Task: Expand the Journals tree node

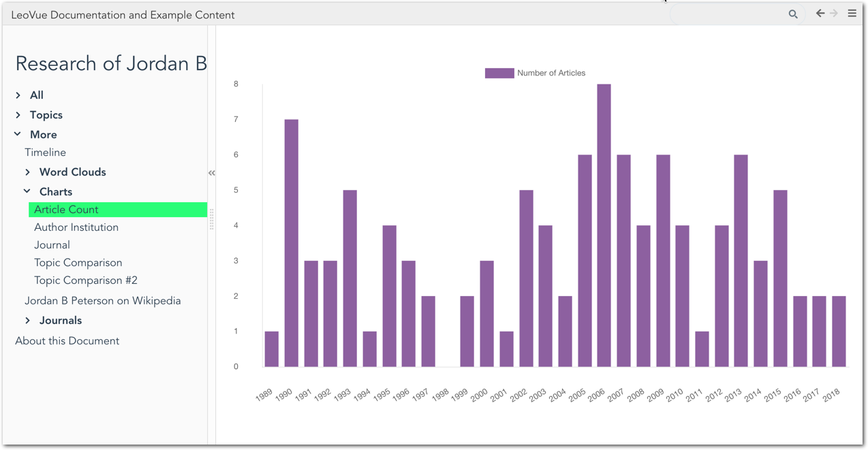Action: 28,321
